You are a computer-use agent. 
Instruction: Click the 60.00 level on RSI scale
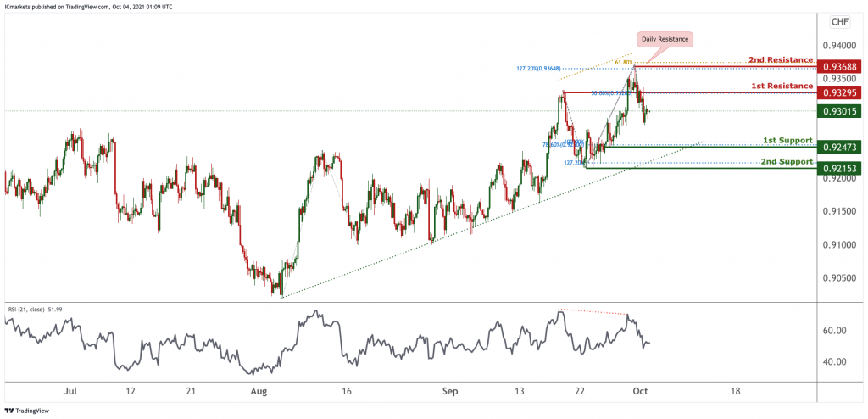[835, 331]
